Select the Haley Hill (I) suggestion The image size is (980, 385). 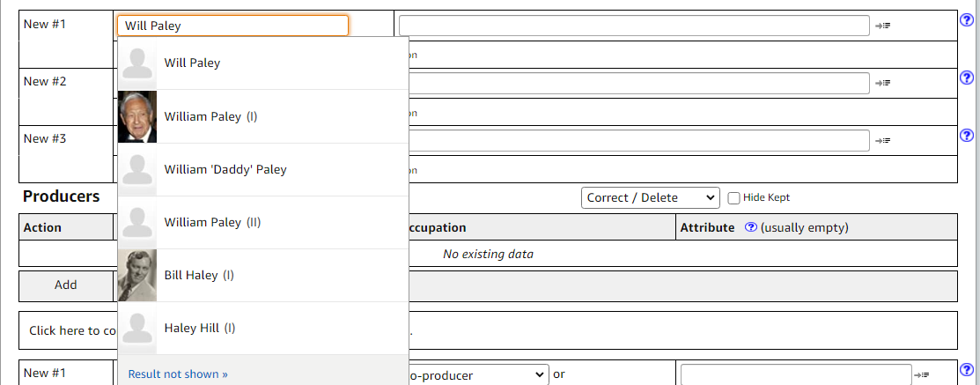click(200, 328)
